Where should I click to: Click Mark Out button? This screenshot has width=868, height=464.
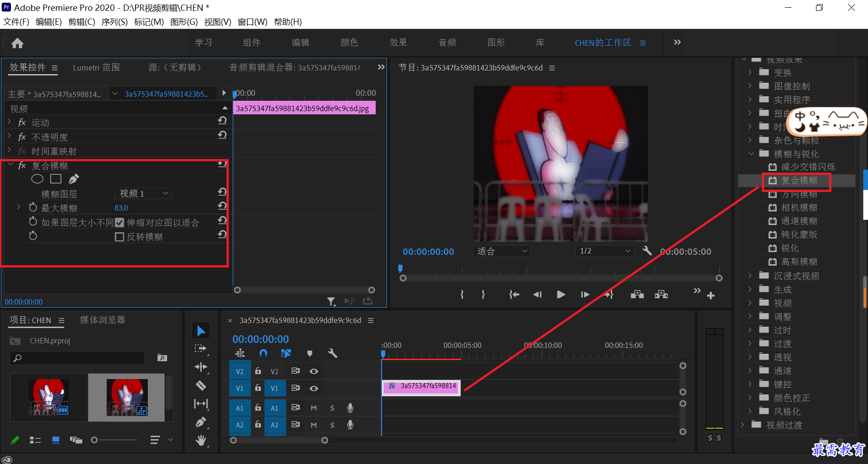pyautogui.click(x=483, y=295)
